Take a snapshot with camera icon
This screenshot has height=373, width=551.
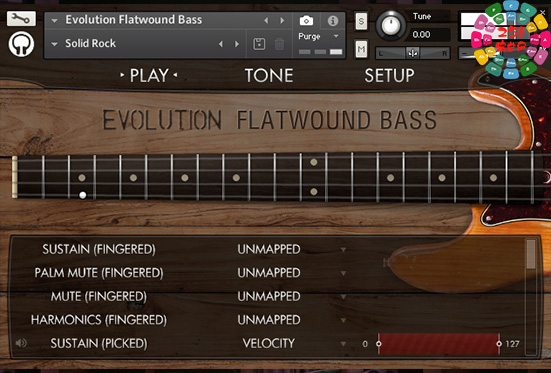pyautogui.click(x=306, y=20)
